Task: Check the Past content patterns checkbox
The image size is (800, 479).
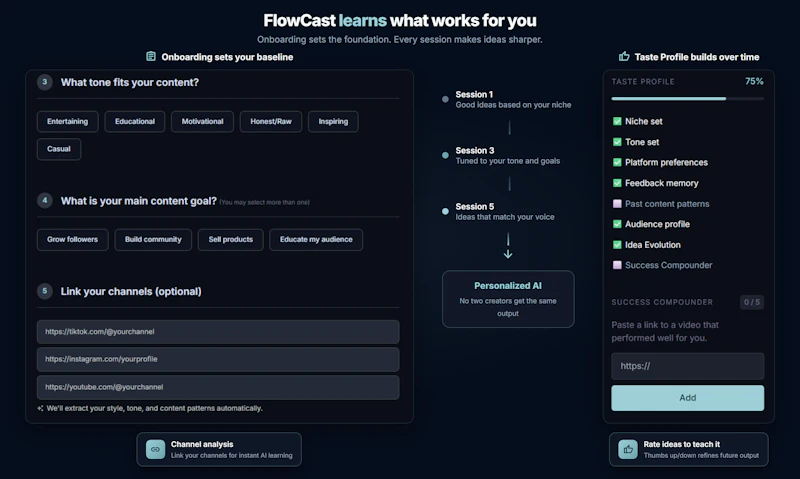Action: pos(617,204)
